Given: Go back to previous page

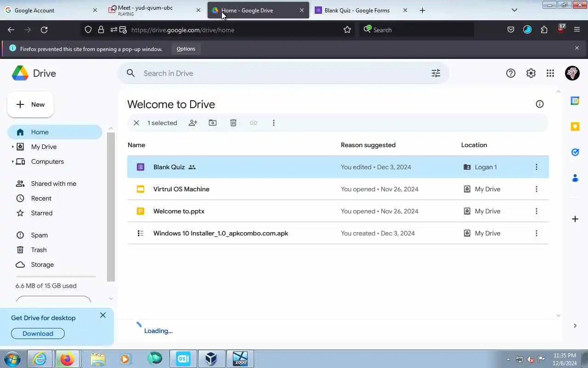Looking at the screenshot, I should [11, 30].
